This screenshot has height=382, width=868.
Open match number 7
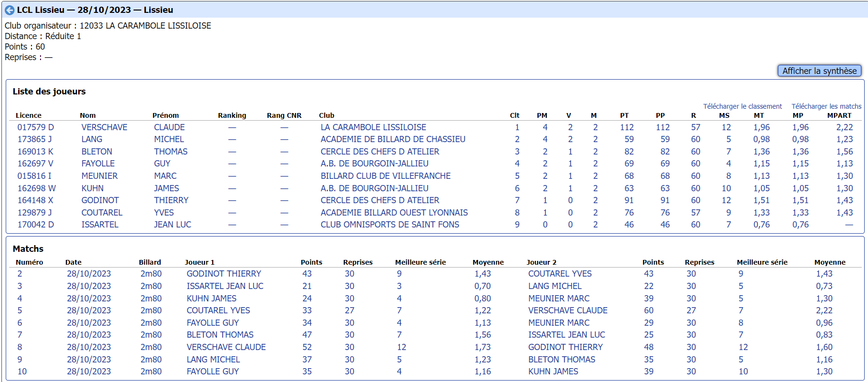coord(20,335)
